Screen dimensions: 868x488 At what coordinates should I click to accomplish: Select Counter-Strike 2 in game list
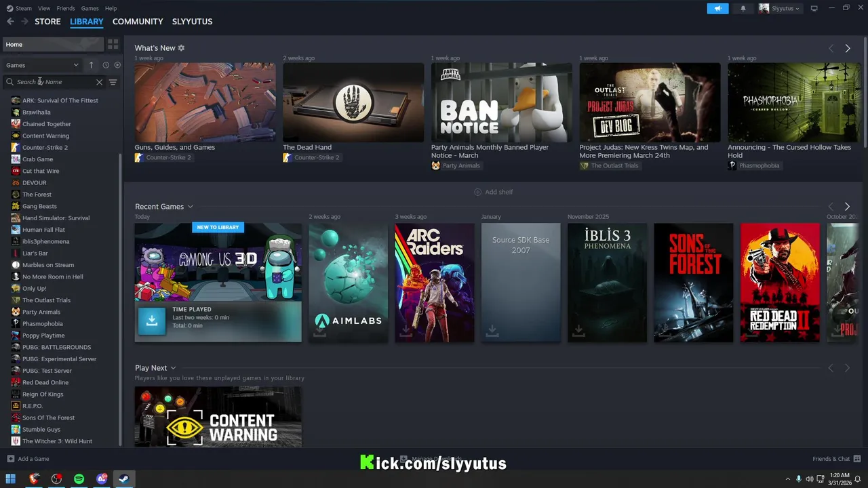pyautogui.click(x=45, y=147)
